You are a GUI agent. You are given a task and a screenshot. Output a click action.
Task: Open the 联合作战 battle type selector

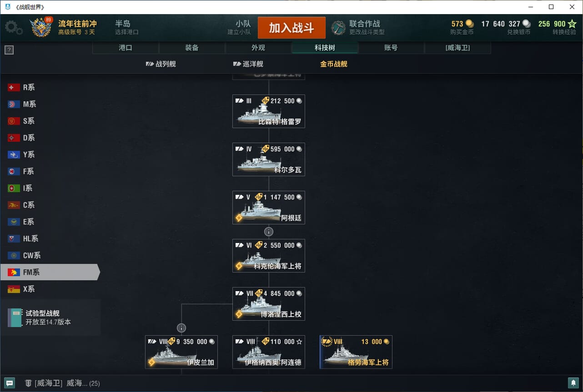click(358, 27)
